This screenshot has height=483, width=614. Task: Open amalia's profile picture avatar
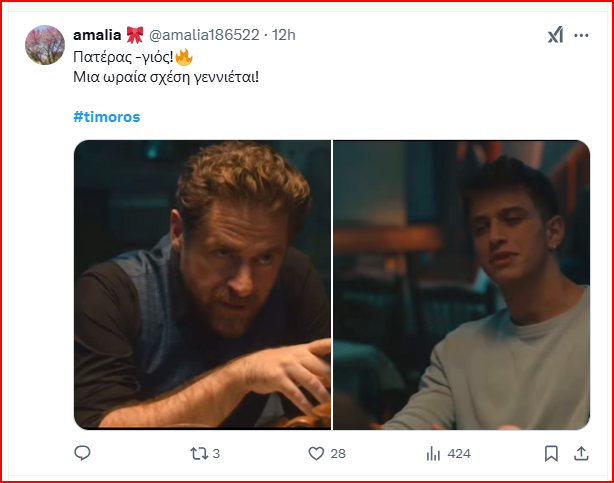46,46
